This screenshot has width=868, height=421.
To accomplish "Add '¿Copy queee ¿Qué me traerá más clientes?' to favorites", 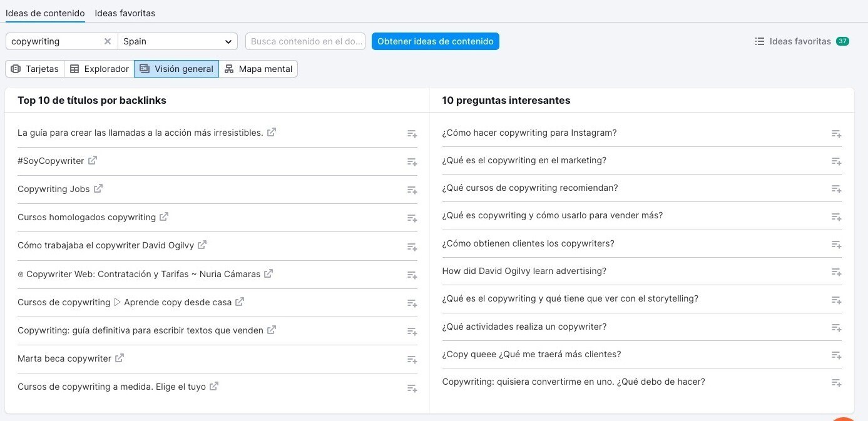I will [x=836, y=355].
